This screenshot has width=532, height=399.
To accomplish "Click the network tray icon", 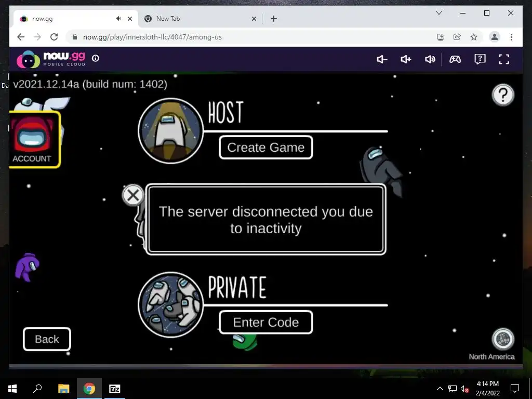I will 453,389.
